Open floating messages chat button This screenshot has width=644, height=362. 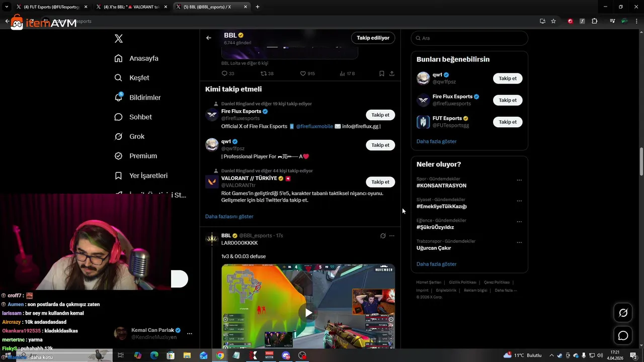(623, 336)
